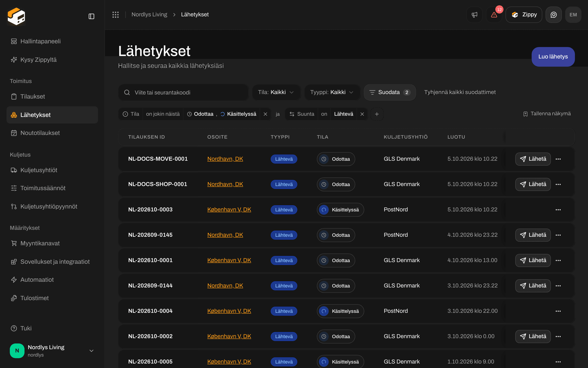This screenshot has height=368, width=588.
Task: Open København V, DK address for NL-202610-0001
Action: coord(229,260)
